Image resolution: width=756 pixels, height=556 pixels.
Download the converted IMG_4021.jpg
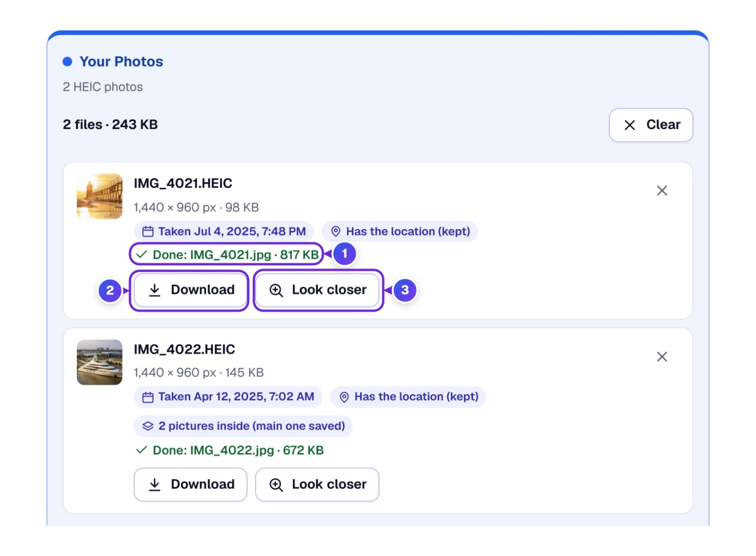(191, 290)
